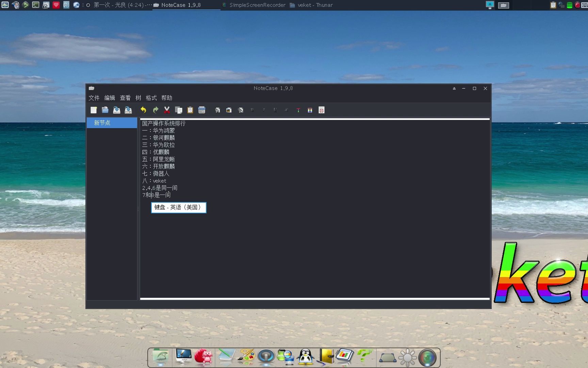The width and height of the screenshot is (588, 368).
Task: Open the penguin Tux dock icon
Action: pos(306,357)
